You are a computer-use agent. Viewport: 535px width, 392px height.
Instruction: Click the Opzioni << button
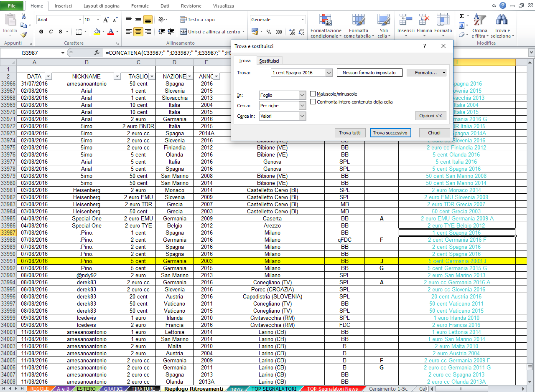(431, 116)
